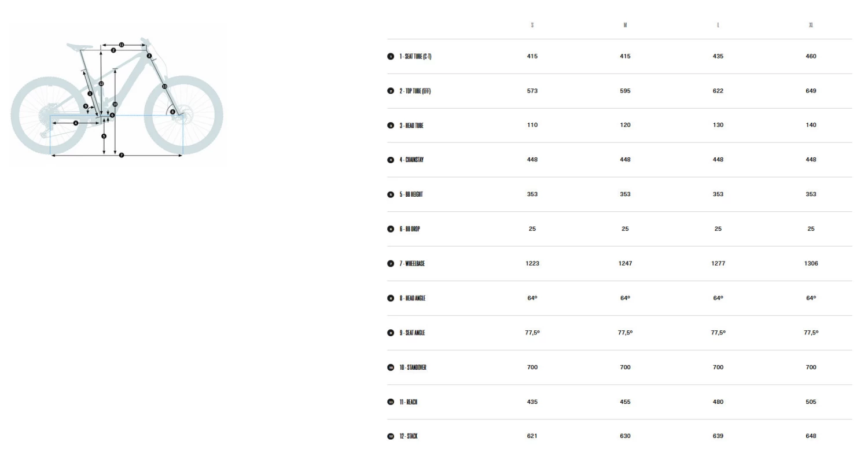Click the Wheelbase row bullet icon

(391, 264)
